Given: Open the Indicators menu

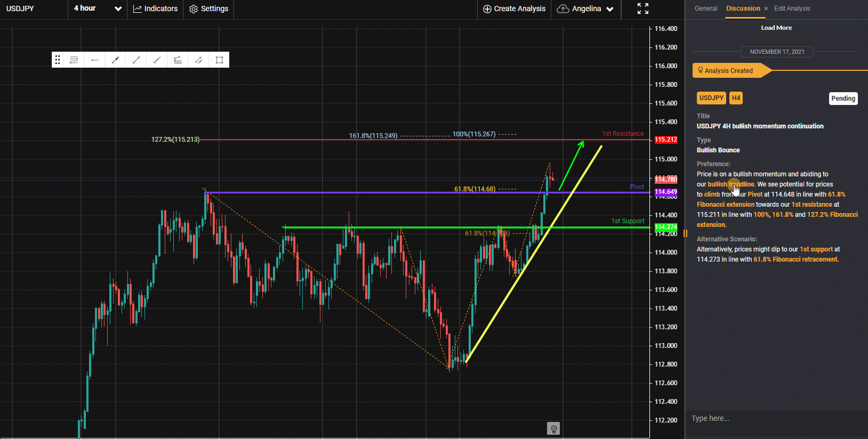Looking at the screenshot, I should coord(155,9).
